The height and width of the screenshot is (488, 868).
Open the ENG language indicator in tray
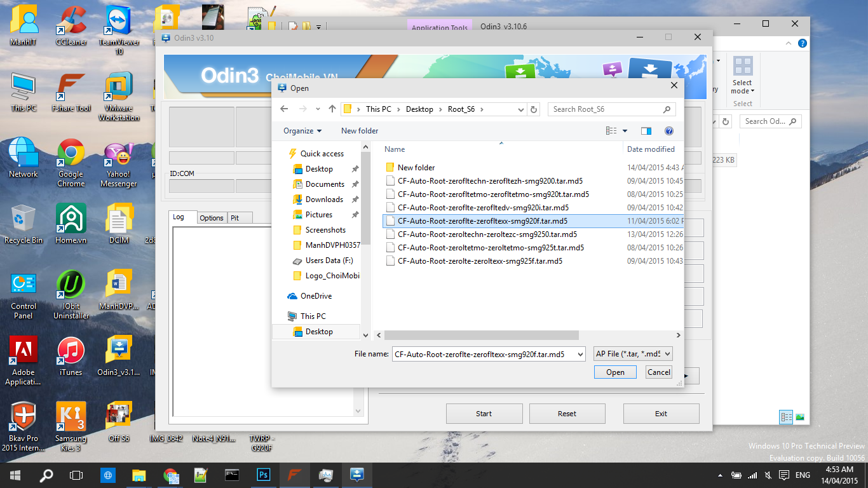[x=803, y=475]
